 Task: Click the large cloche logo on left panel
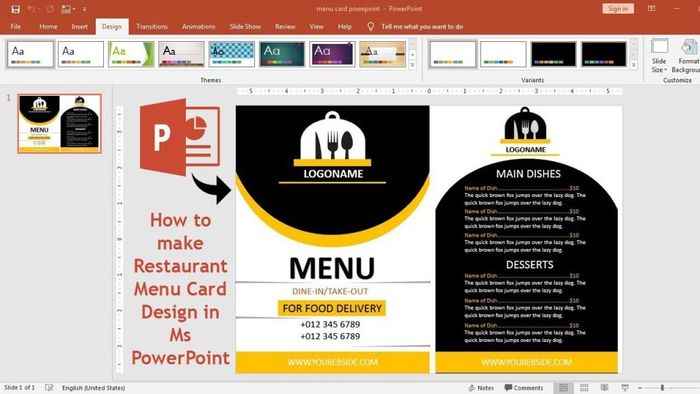(332, 138)
